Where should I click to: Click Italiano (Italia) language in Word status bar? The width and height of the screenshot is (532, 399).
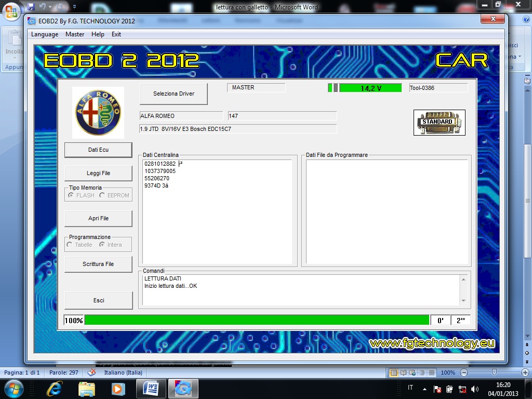point(123,373)
